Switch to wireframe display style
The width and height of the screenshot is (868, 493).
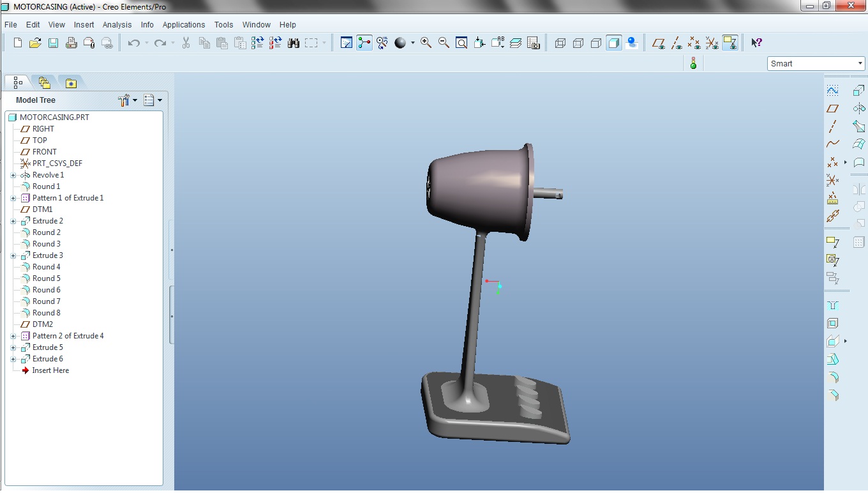point(560,43)
